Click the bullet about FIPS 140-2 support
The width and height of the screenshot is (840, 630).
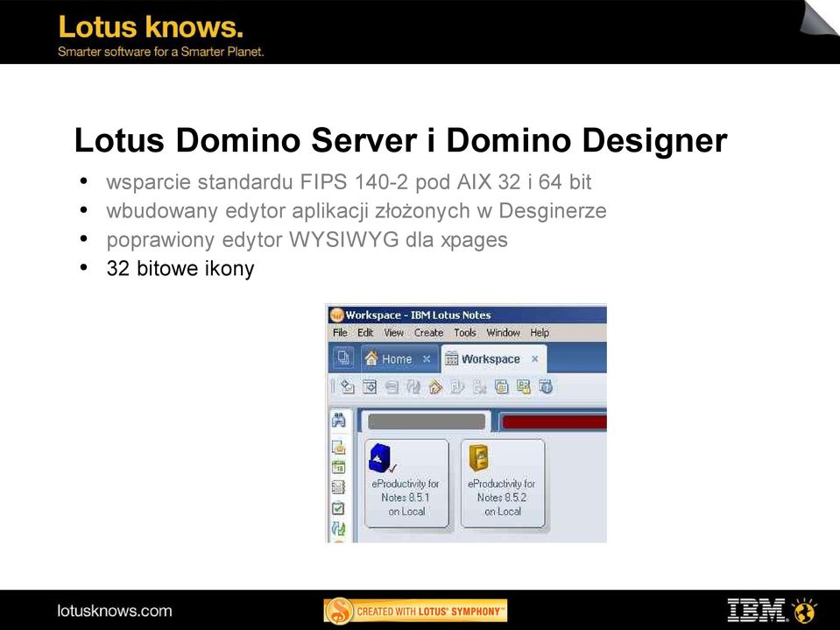349,182
